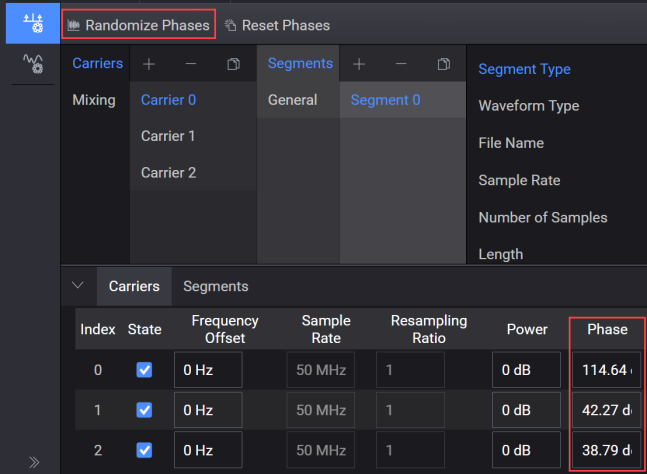Select Carrier 1 in list
This screenshot has height=474, width=647.
pos(193,136)
